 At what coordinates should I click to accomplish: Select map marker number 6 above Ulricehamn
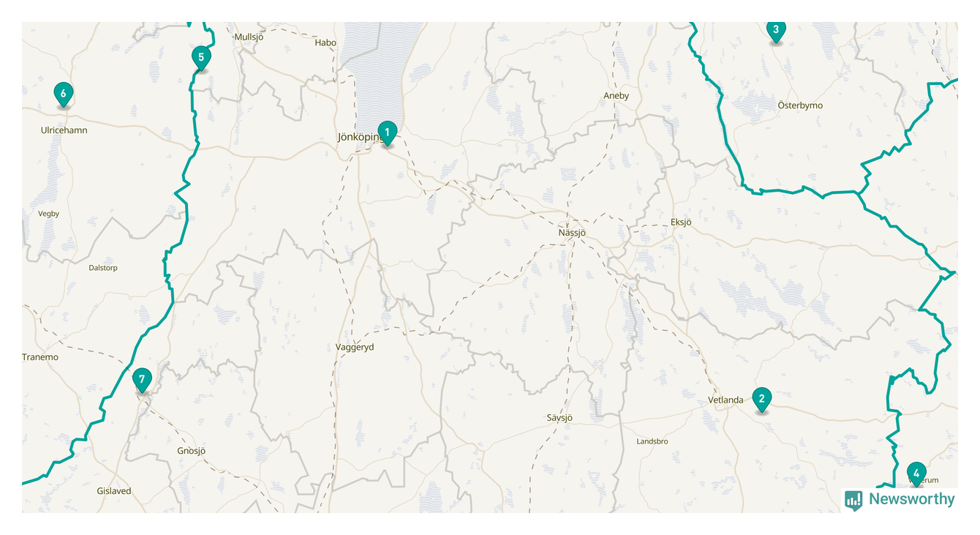[64, 95]
